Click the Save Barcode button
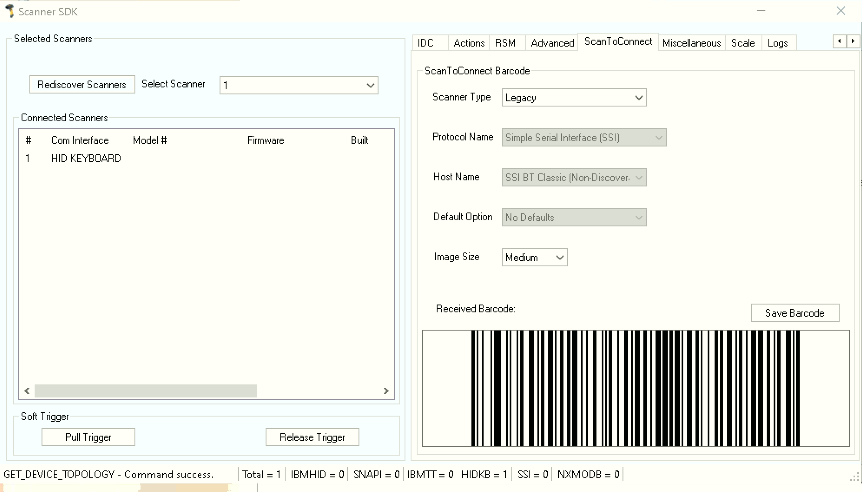This screenshot has height=492, width=862. [x=795, y=313]
